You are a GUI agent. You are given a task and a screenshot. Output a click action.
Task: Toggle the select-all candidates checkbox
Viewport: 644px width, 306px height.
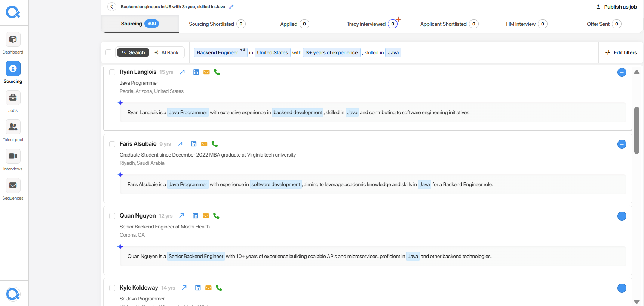coord(108,52)
